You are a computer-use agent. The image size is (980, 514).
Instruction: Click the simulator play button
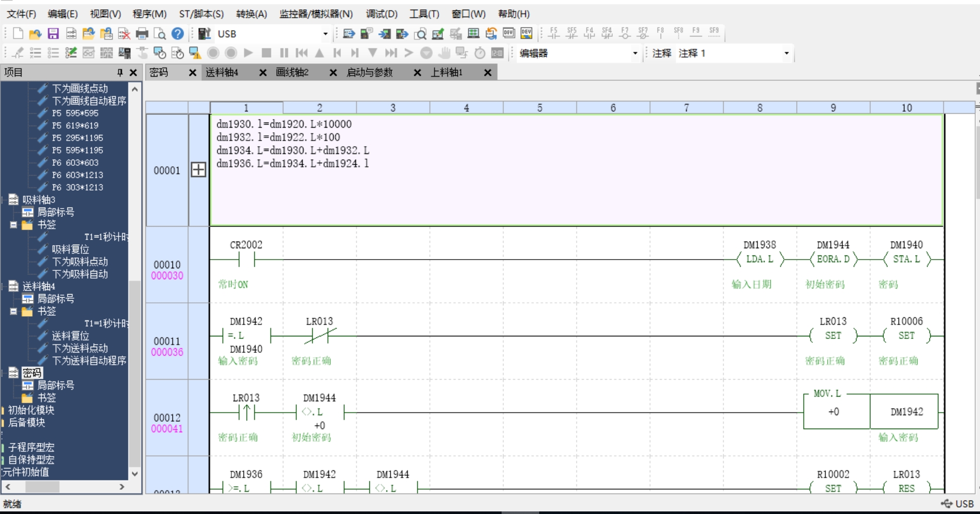pos(248,53)
